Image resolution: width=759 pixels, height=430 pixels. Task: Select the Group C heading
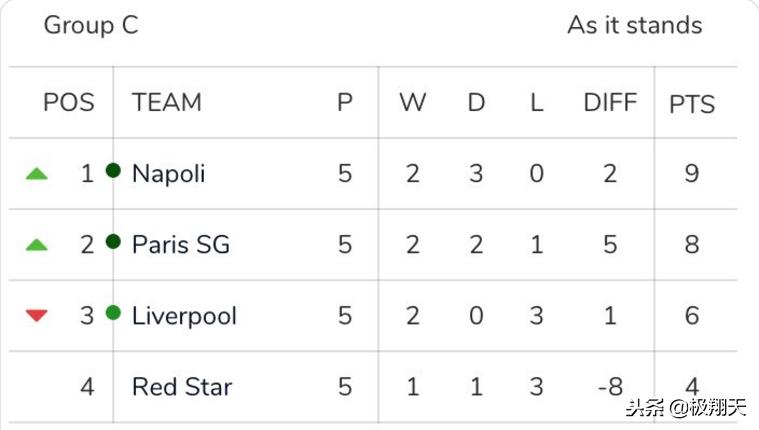point(91,25)
